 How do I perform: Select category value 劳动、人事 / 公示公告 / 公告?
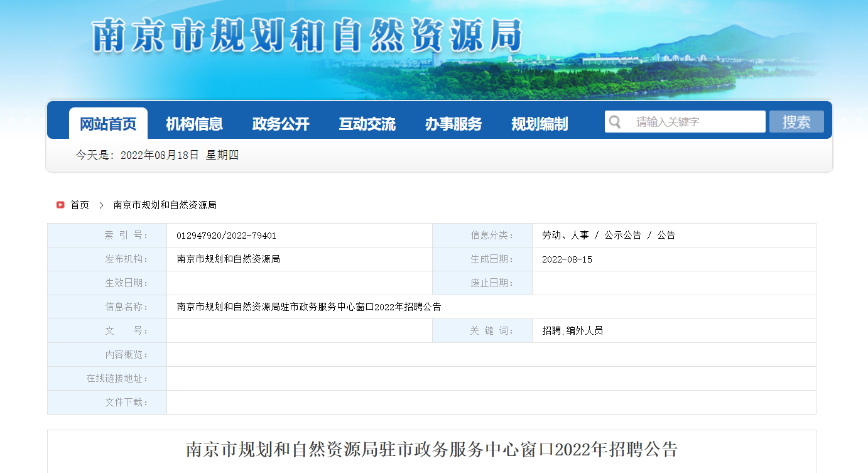[x=609, y=235]
